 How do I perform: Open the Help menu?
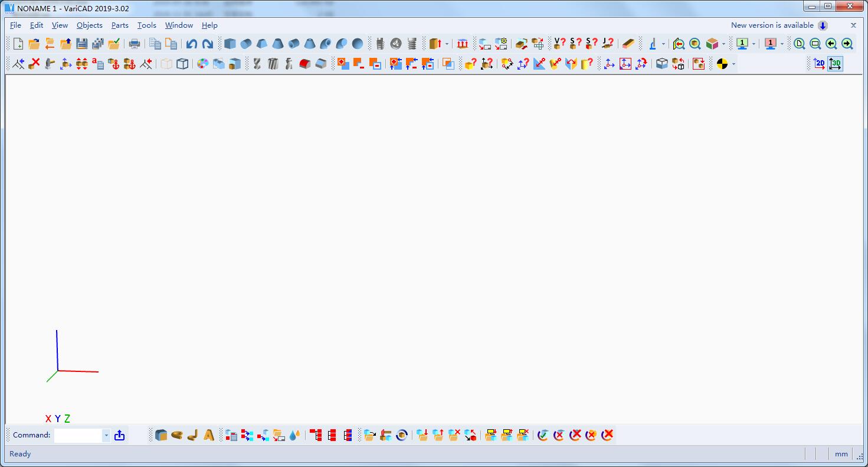209,25
